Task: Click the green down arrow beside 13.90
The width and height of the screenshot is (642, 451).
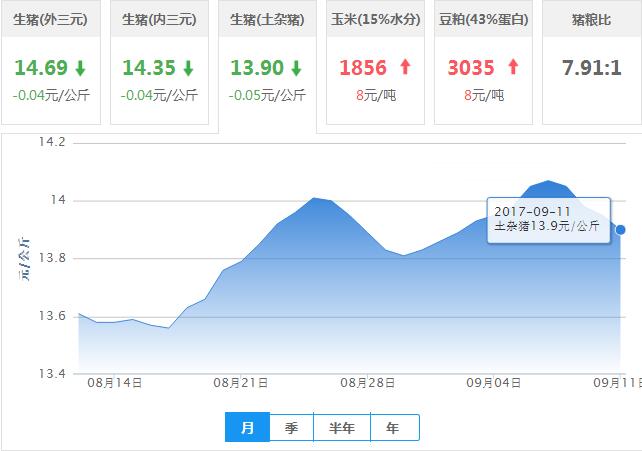Action: click(296, 68)
